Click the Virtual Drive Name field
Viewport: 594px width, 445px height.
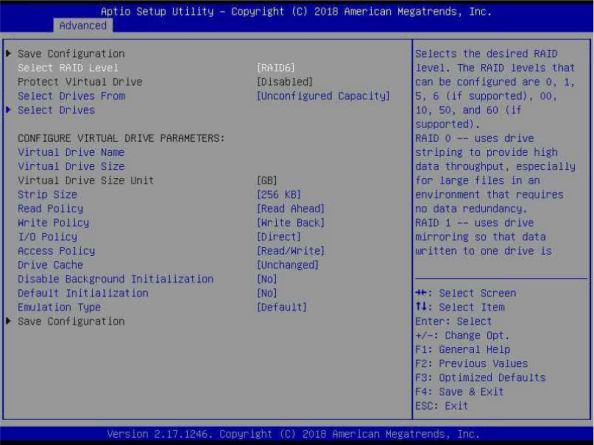click(x=71, y=152)
